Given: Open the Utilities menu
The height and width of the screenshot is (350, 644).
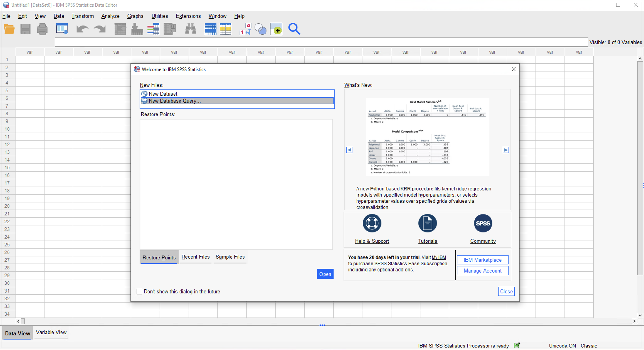Looking at the screenshot, I should [159, 16].
